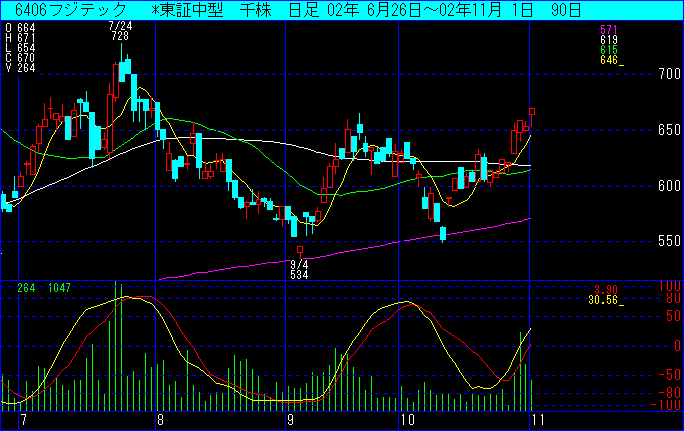Click the 千株 unit label
Screen dimensions: 684x431
[256, 10]
